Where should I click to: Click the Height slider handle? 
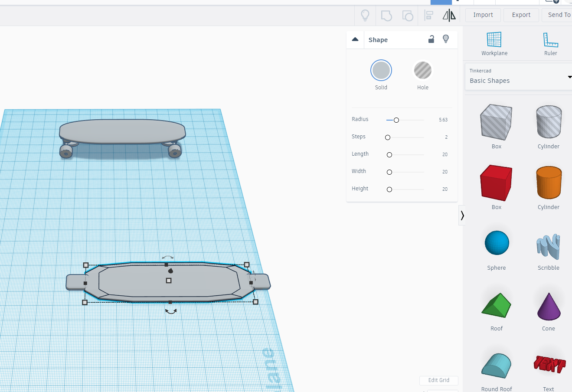click(389, 189)
